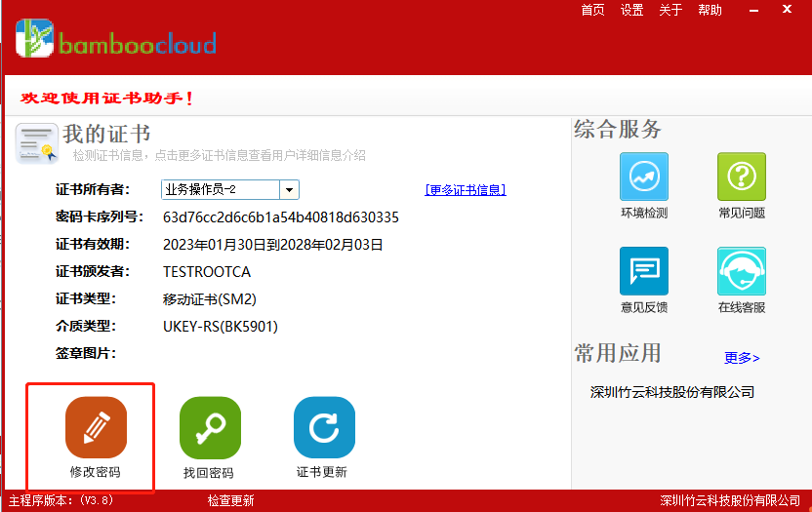Click the 更多> link under 常用应用

(x=742, y=358)
